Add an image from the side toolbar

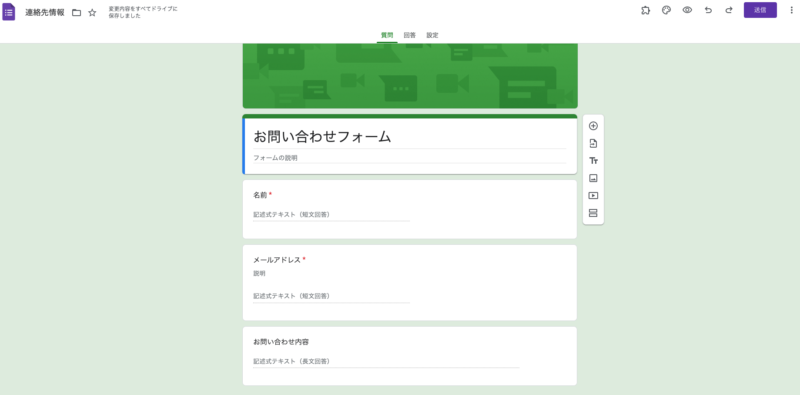point(593,178)
